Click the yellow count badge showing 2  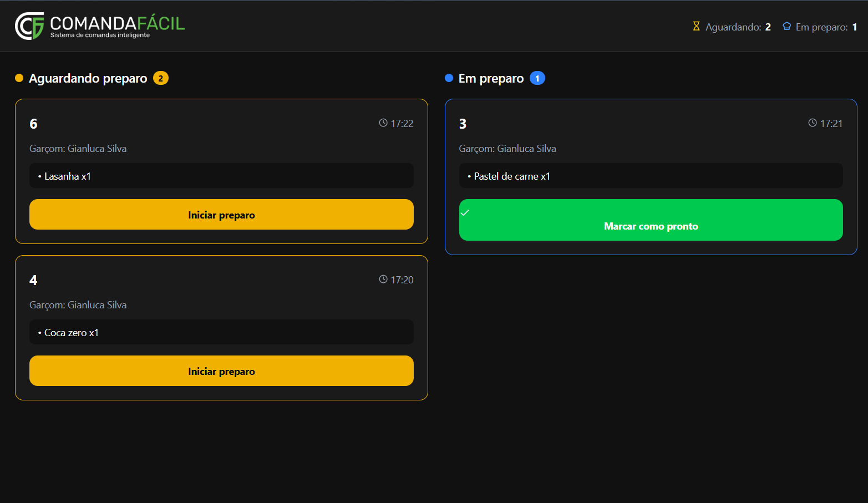(x=161, y=78)
